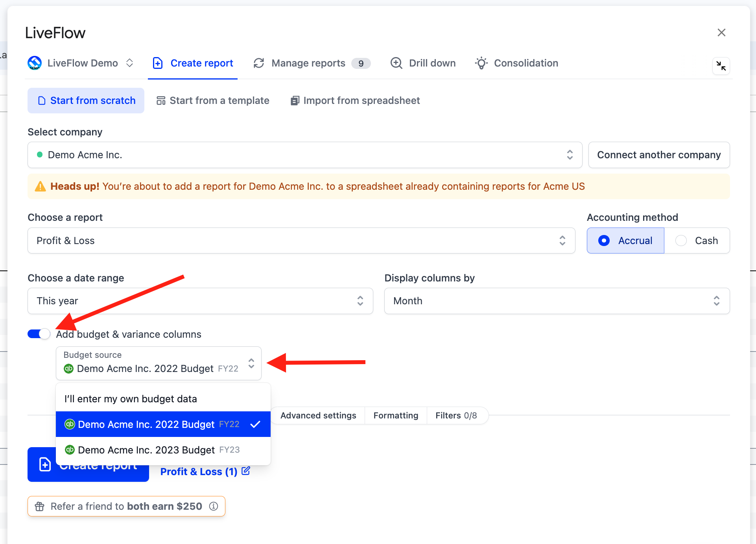The image size is (756, 544).
Task: Click the checkmark on selected 2022 Budget
Action: tap(255, 424)
